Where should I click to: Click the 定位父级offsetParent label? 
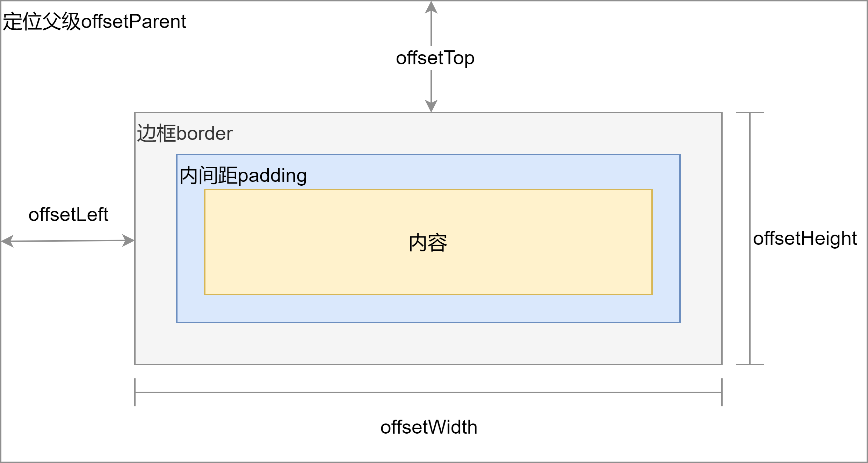click(x=94, y=22)
